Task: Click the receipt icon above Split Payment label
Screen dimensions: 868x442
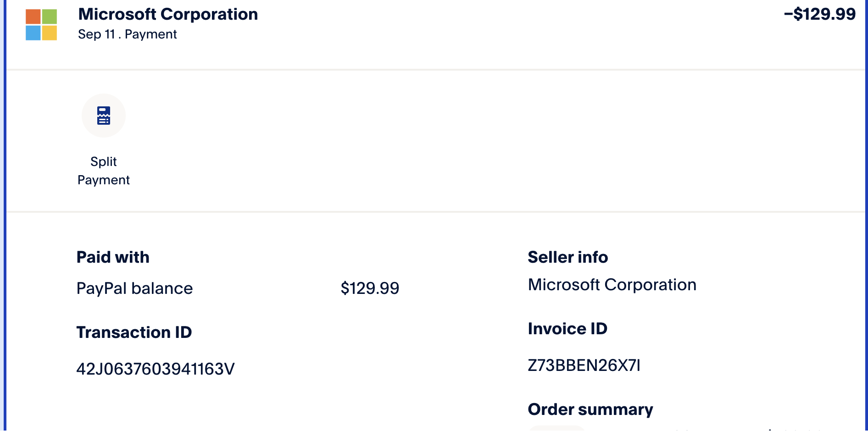Action: pyautogui.click(x=103, y=116)
